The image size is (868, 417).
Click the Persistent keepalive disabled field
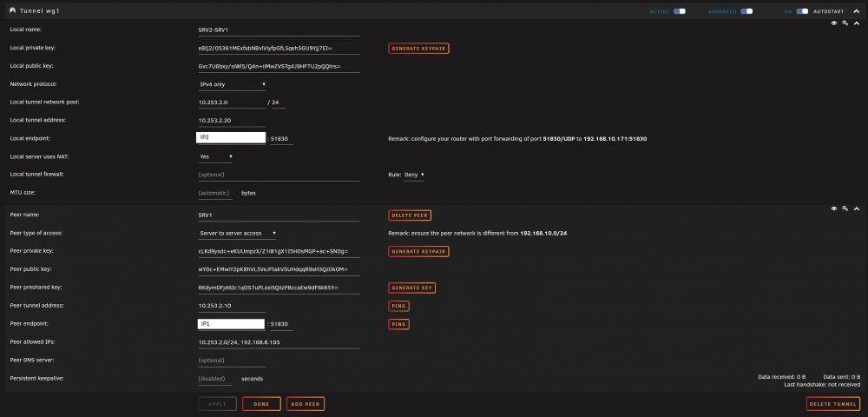pos(214,379)
